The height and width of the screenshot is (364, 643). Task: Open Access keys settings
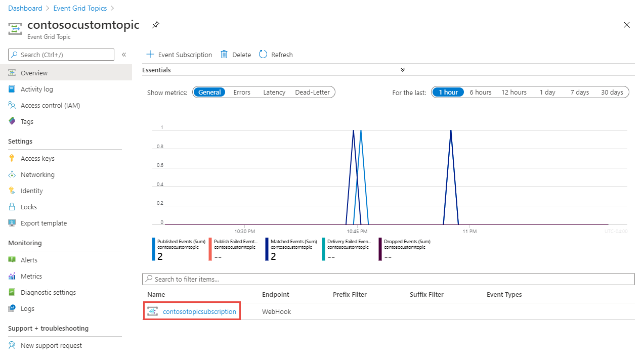[37, 158]
